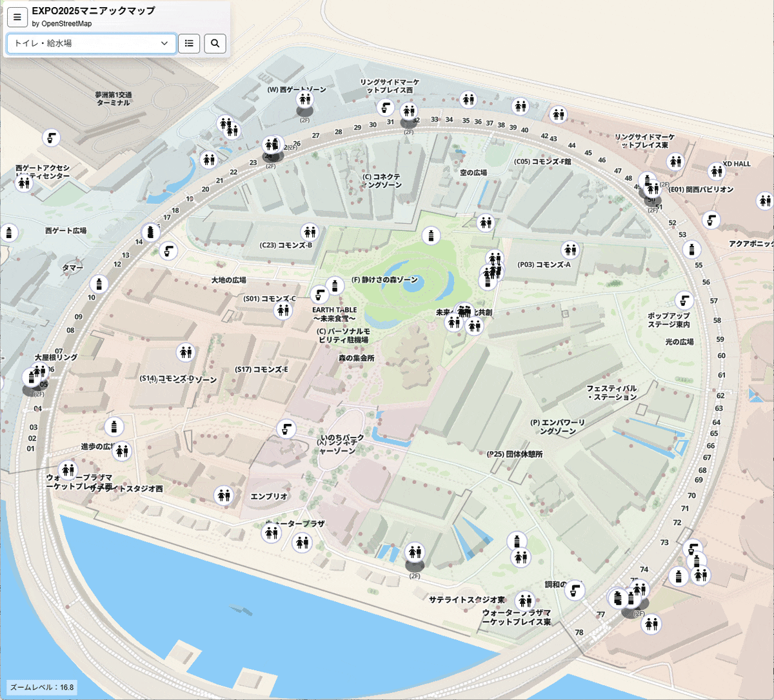Click the toilet icon above (C23) コモンズ-B

pyautogui.click(x=310, y=232)
